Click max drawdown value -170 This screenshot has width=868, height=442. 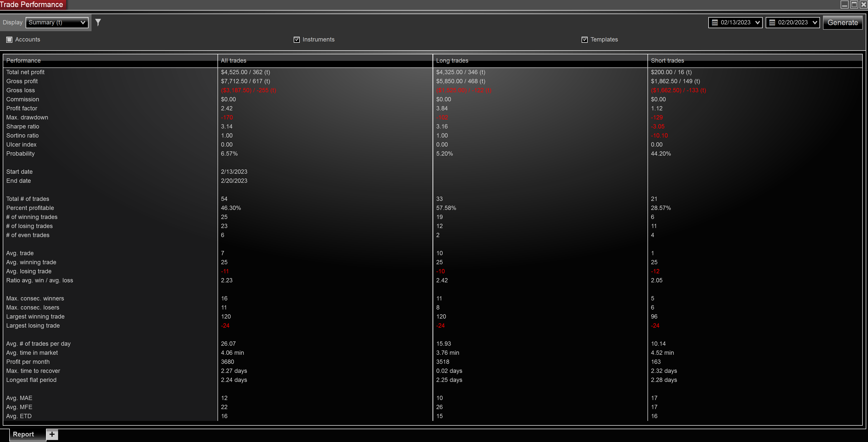(x=227, y=118)
